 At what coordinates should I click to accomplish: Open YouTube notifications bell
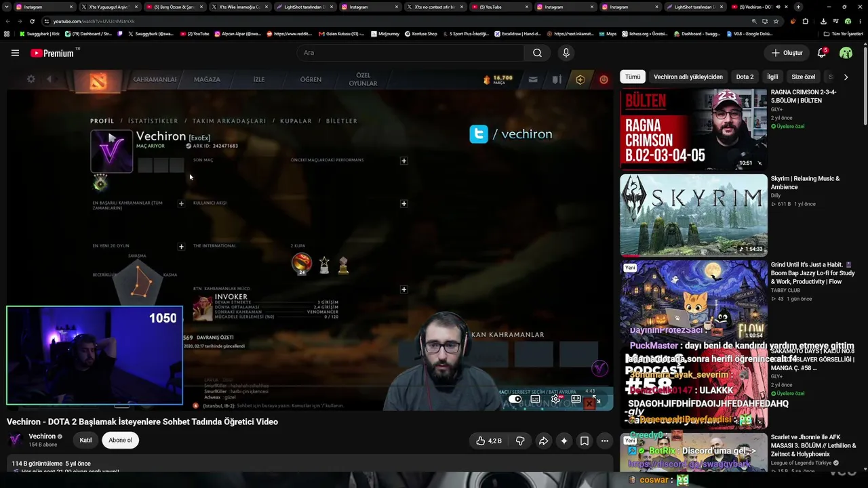[822, 53]
